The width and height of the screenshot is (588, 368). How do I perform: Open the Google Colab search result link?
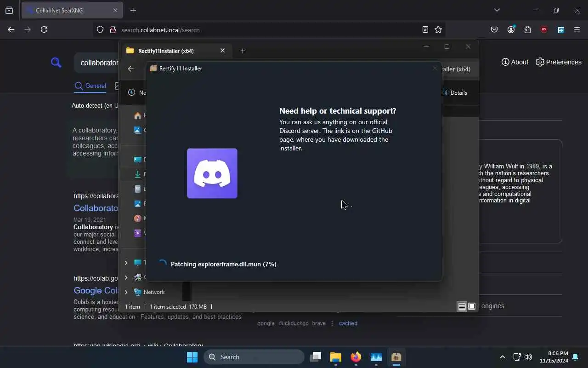point(96,291)
